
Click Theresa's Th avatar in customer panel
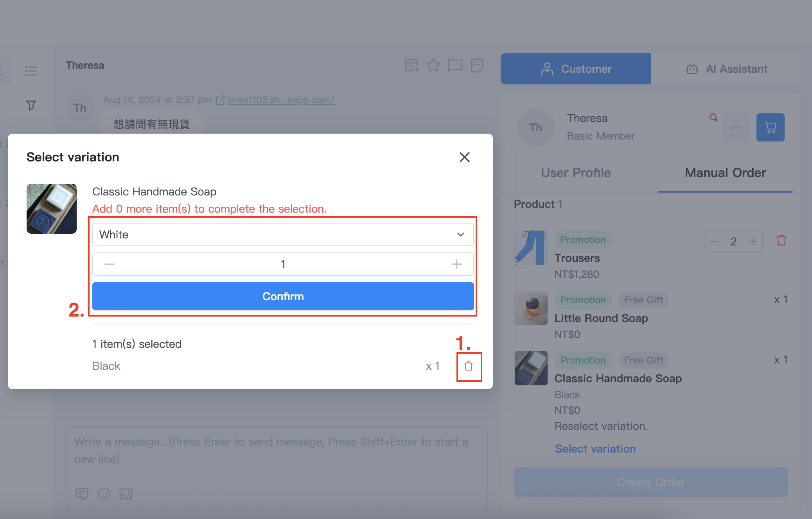535,127
